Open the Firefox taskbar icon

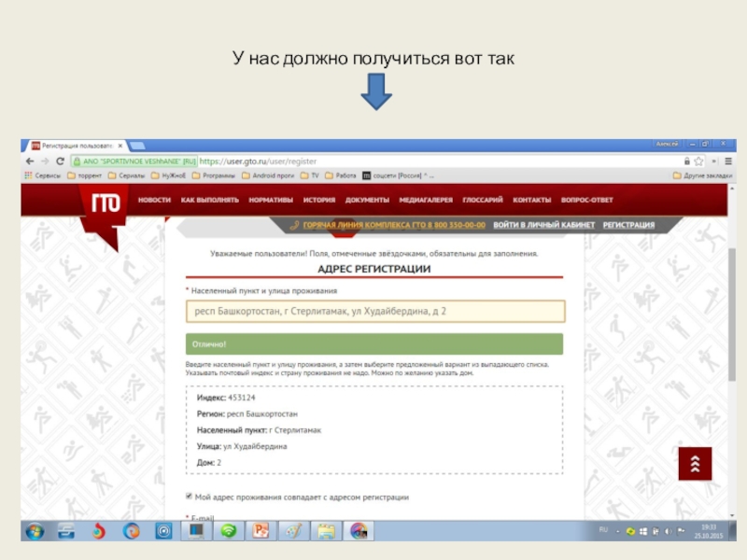pos(131,531)
